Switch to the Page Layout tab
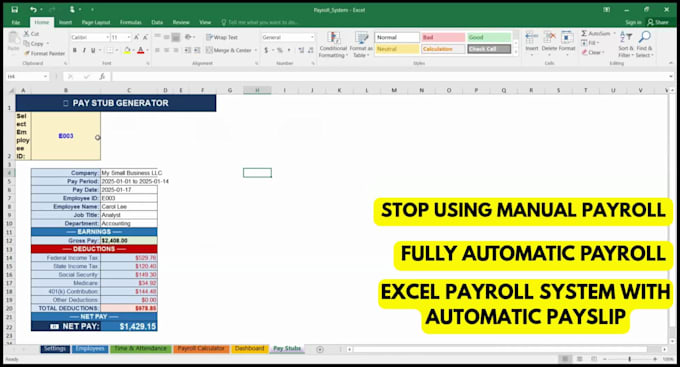This screenshot has width=680, height=367. pyautogui.click(x=96, y=22)
